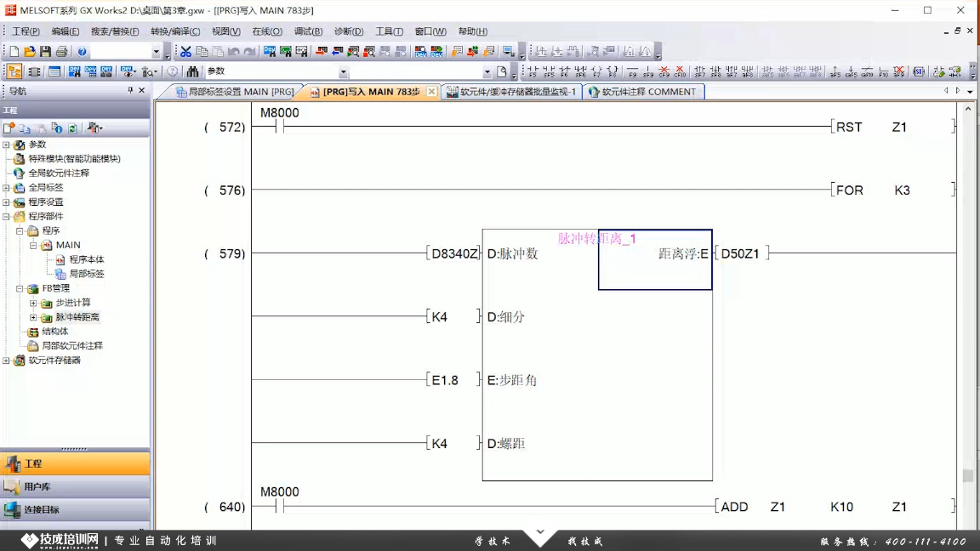
Task: Click the Help question mark icon
Action: [83, 52]
